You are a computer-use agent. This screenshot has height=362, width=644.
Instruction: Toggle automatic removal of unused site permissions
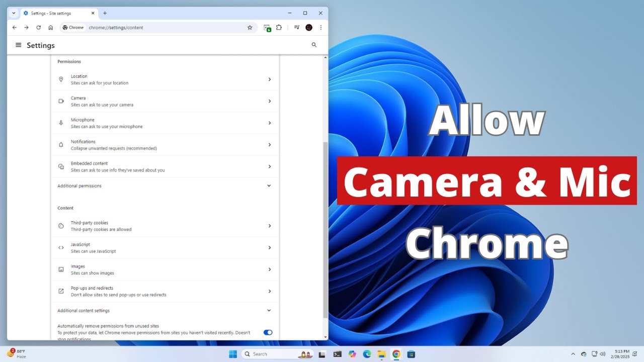point(268,332)
